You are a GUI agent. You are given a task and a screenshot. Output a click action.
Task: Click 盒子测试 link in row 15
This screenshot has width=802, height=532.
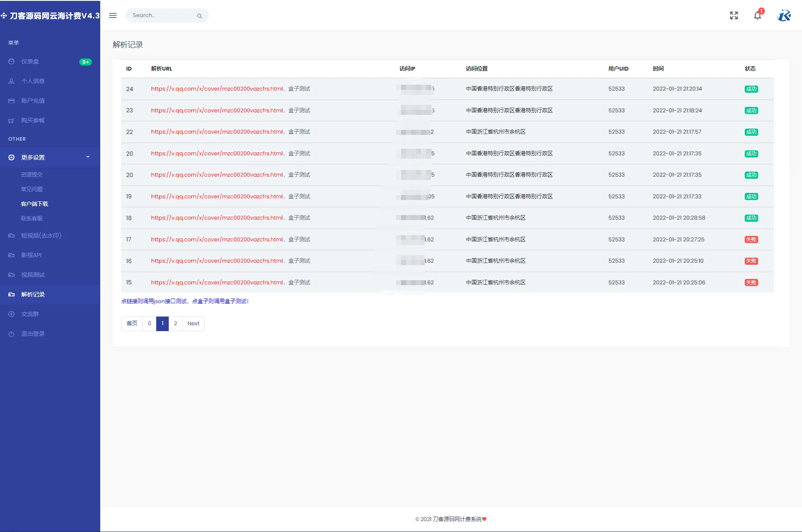click(x=299, y=283)
